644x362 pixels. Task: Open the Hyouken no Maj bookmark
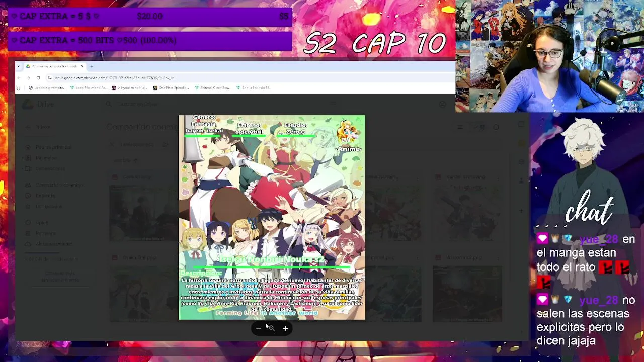[x=129, y=88]
